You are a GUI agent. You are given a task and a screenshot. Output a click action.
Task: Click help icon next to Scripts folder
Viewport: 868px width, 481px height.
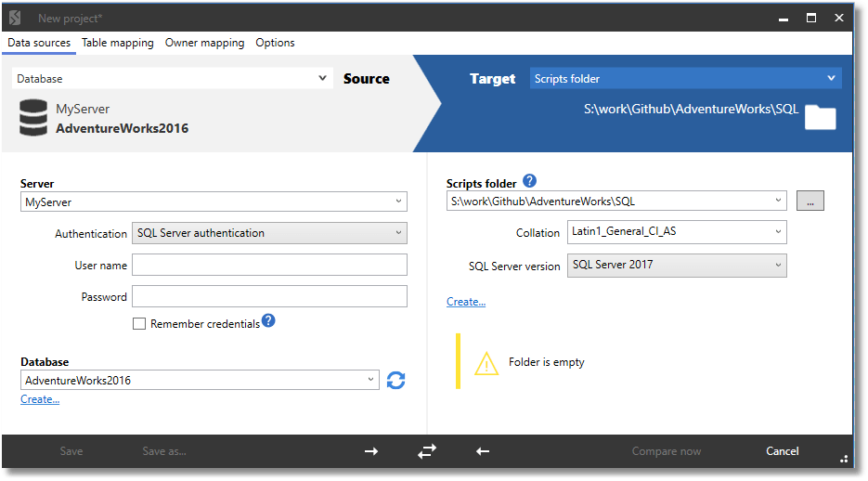coord(530,180)
